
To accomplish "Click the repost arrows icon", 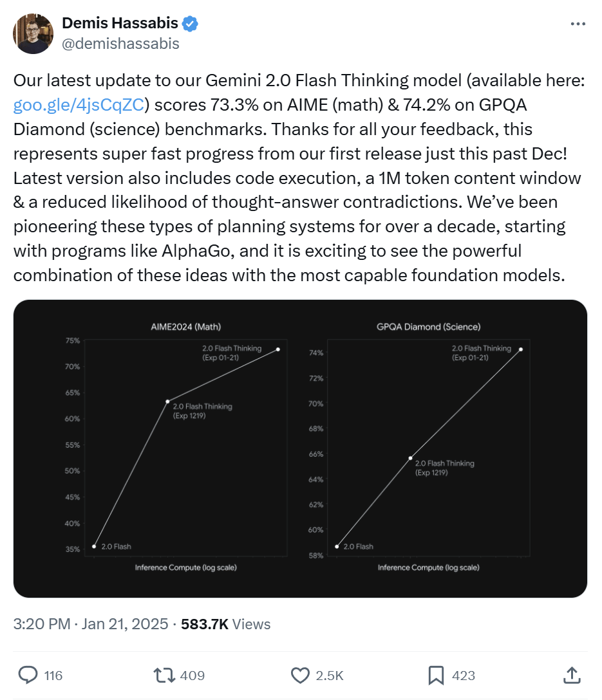I will tap(164, 675).
